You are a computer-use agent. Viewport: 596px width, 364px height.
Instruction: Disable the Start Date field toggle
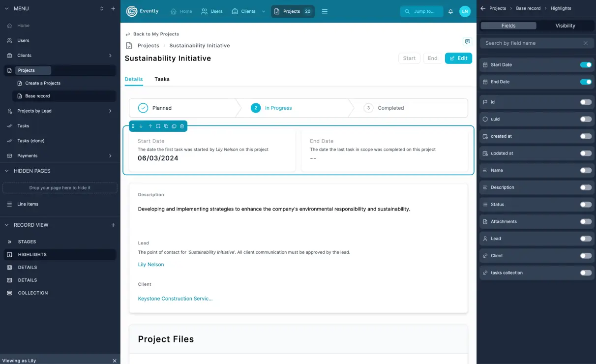[x=585, y=65]
